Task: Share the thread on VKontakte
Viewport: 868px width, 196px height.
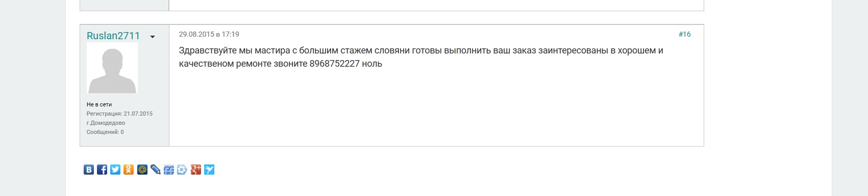Action: pos(89,170)
